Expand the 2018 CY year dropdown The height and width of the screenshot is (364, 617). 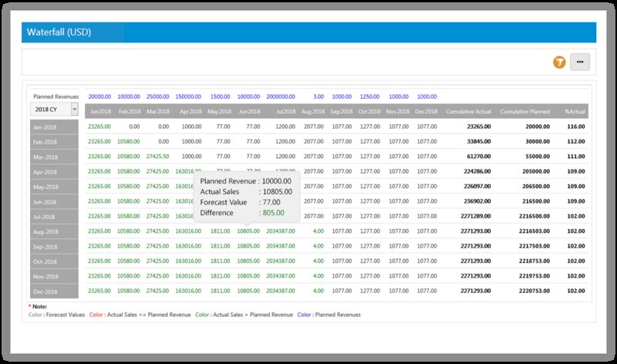point(54,110)
